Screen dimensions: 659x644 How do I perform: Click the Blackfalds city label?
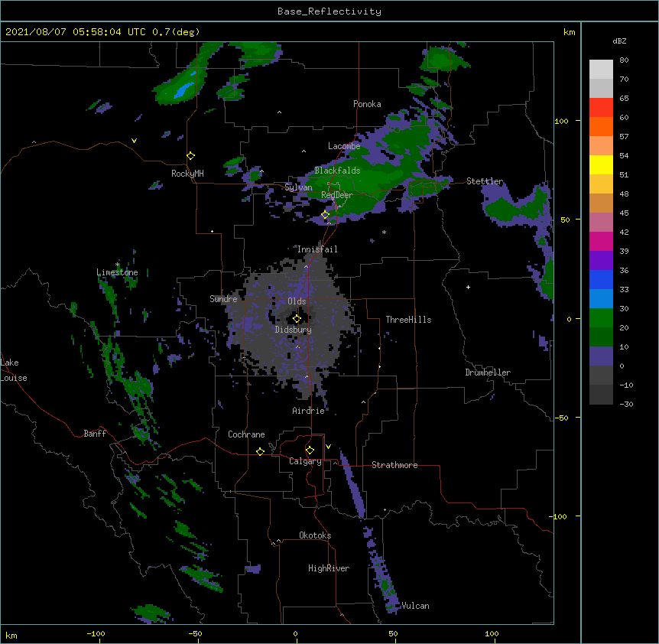click(x=337, y=171)
